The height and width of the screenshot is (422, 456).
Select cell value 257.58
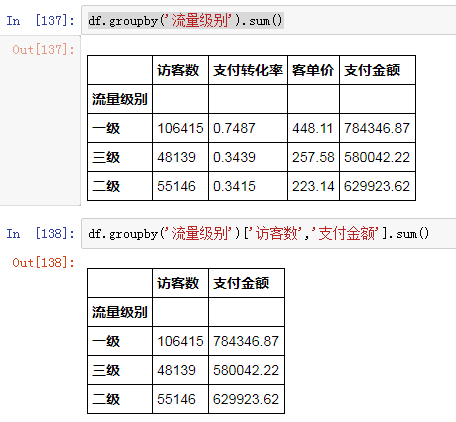click(x=313, y=157)
